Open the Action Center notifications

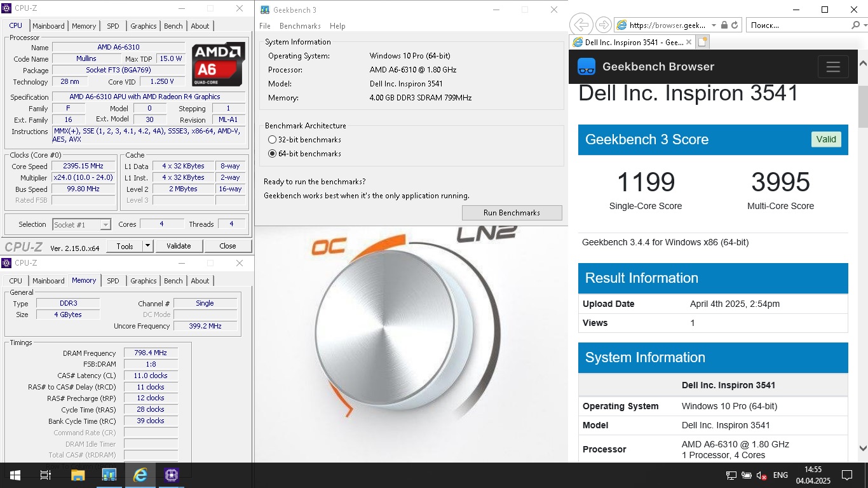click(x=846, y=475)
